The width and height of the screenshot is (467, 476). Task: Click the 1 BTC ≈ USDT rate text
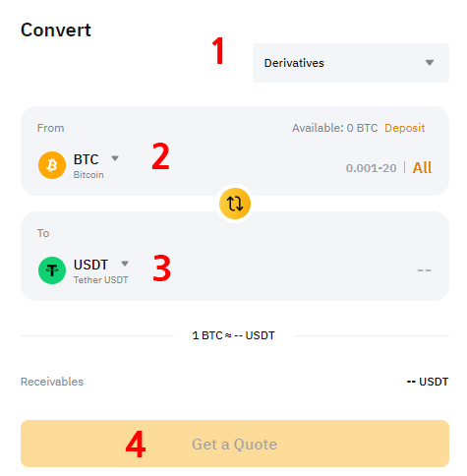click(233, 335)
